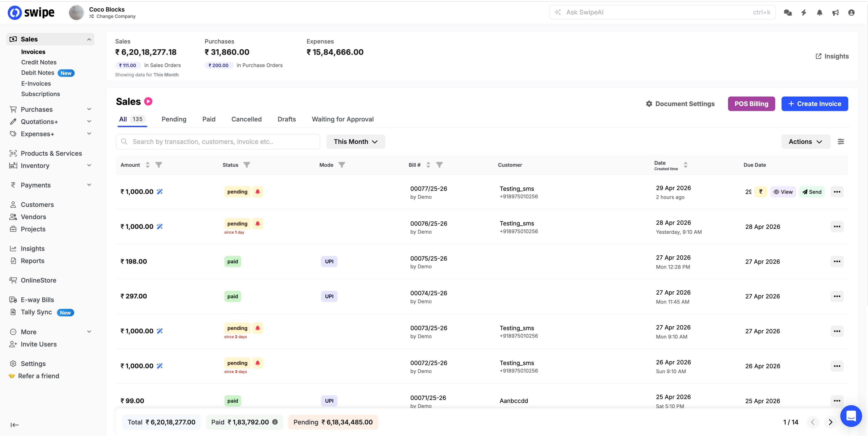Image resolution: width=868 pixels, height=436 pixels.
Task: Filter by Mode column funnel icon
Action: click(x=342, y=165)
